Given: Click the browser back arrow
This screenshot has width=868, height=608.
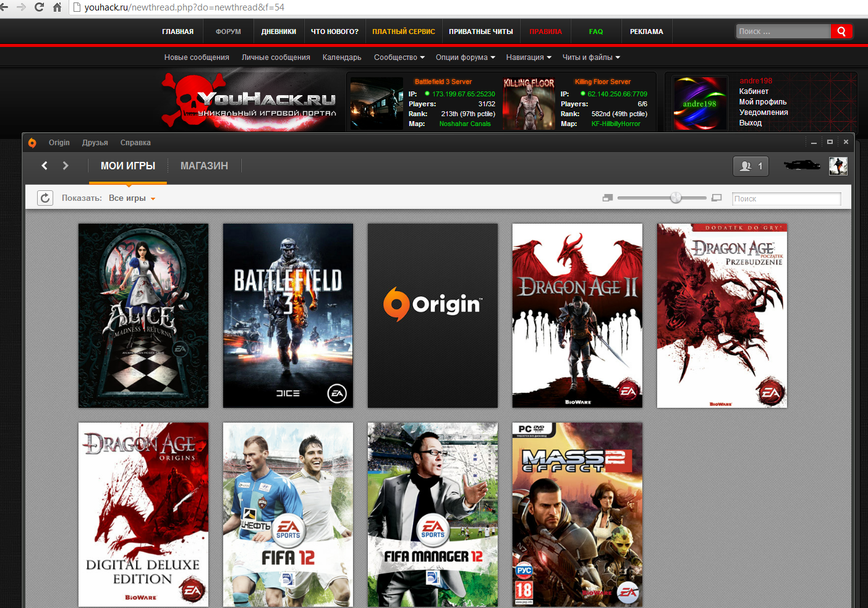Looking at the screenshot, I should 4,7.
